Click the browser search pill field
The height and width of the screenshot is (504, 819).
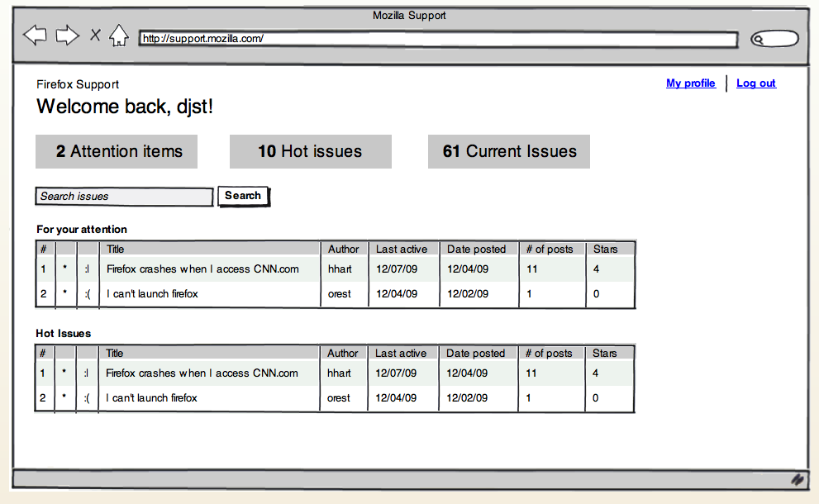774,39
